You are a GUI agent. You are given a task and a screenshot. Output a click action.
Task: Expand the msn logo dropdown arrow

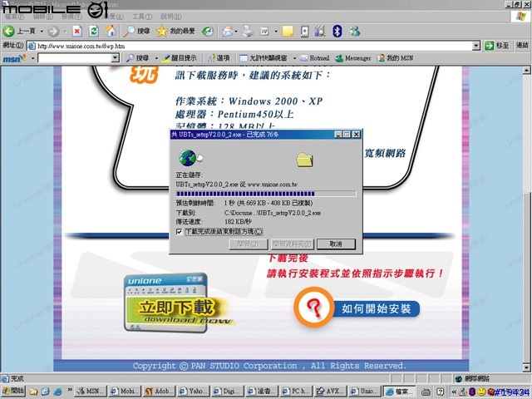pyautogui.click(x=33, y=58)
